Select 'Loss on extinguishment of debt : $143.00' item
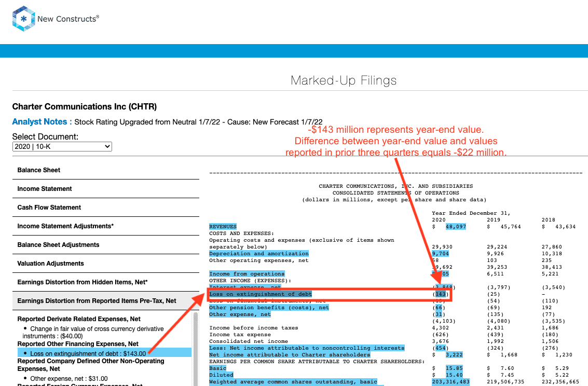The image size is (588, 386). pos(104,353)
